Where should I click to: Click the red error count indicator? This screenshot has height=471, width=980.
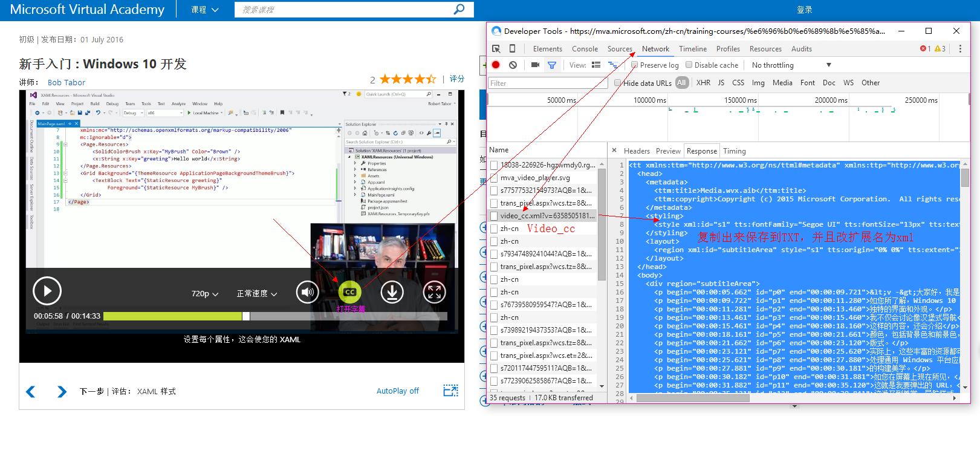pyautogui.click(x=925, y=49)
